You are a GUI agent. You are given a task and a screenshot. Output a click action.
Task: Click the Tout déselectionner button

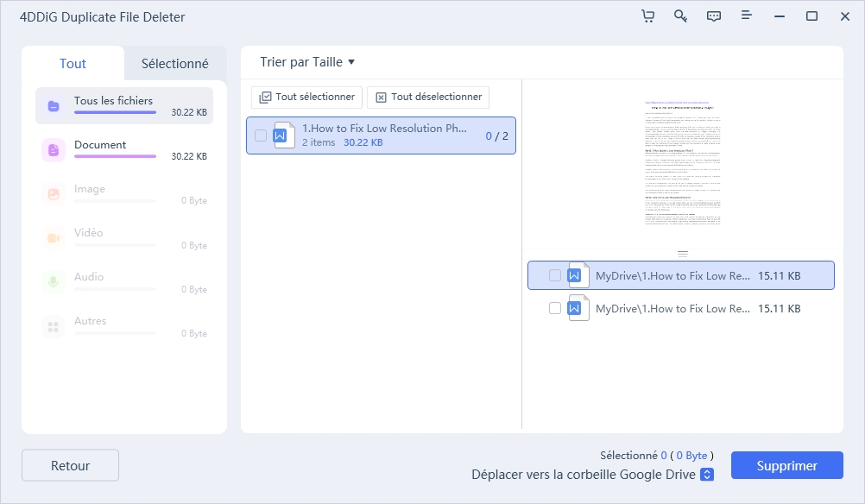pyautogui.click(x=428, y=97)
